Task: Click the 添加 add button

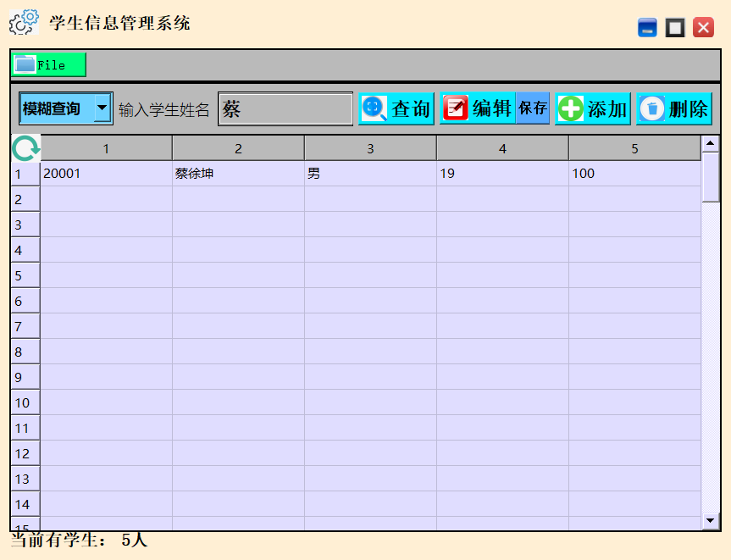Action: coord(593,108)
